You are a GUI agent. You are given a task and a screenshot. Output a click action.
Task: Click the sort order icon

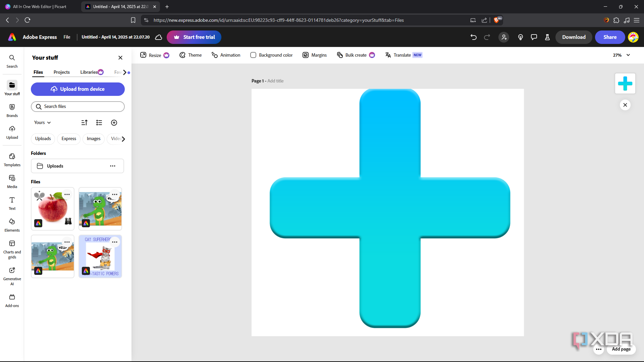pos(85,123)
